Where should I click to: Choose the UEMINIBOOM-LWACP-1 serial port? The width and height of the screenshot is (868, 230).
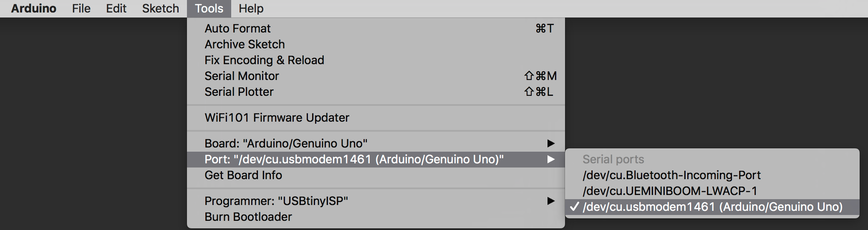coord(670,191)
